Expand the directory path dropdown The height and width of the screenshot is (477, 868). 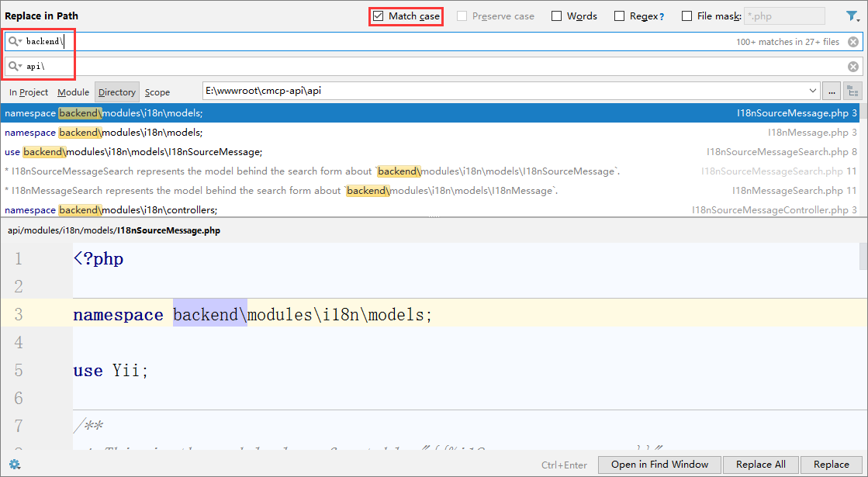point(812,91)
